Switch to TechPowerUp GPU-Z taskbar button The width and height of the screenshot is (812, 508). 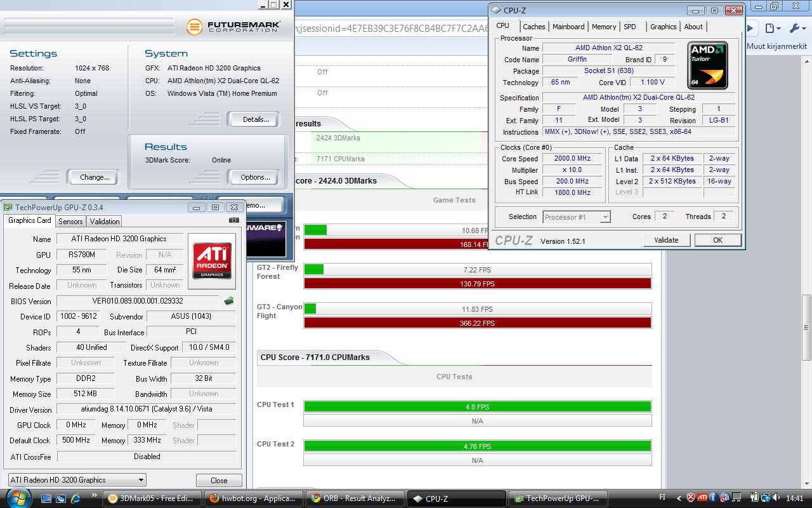557,498
